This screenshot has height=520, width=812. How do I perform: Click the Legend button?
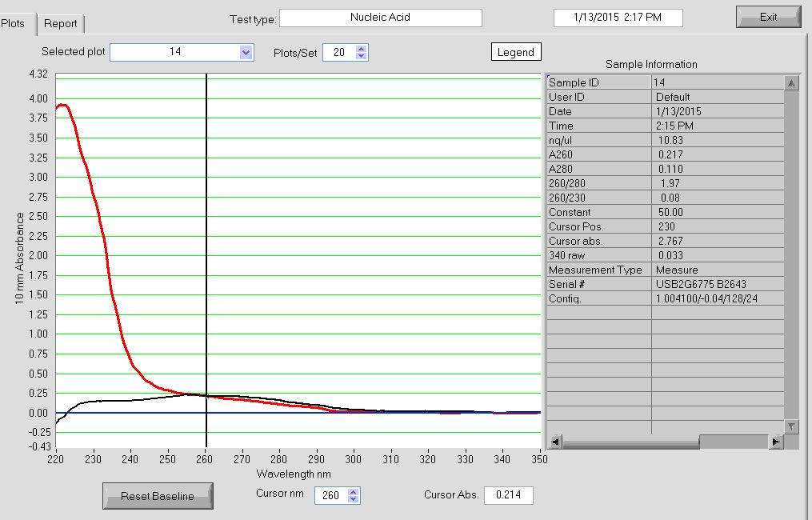click(x=516, y=52)
